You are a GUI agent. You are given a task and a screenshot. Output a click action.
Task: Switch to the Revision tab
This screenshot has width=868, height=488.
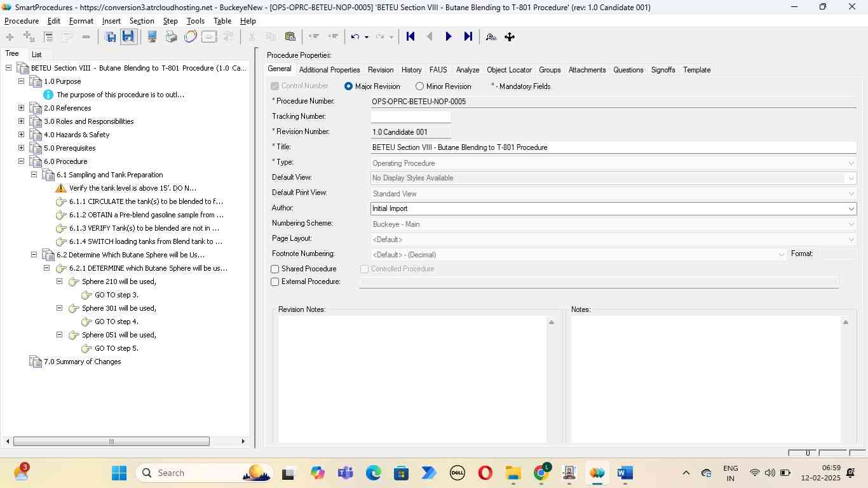click(x=381, y=70)
